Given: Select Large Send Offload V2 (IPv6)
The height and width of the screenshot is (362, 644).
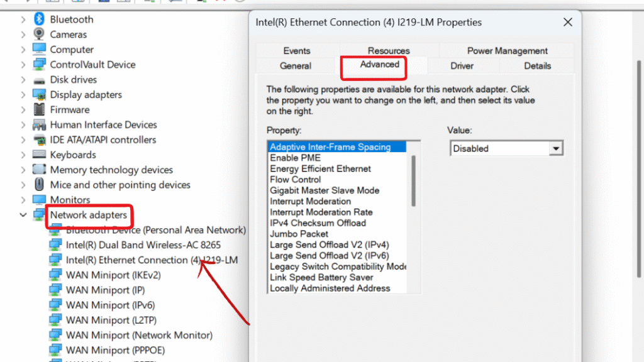Looking at the screenshot, I should click(x=337, y=256).
